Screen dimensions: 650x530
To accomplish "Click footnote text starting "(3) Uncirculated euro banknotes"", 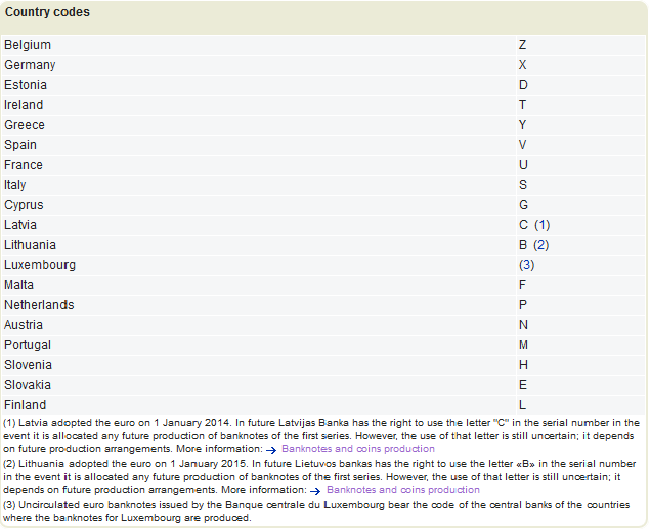I will 316,511.
